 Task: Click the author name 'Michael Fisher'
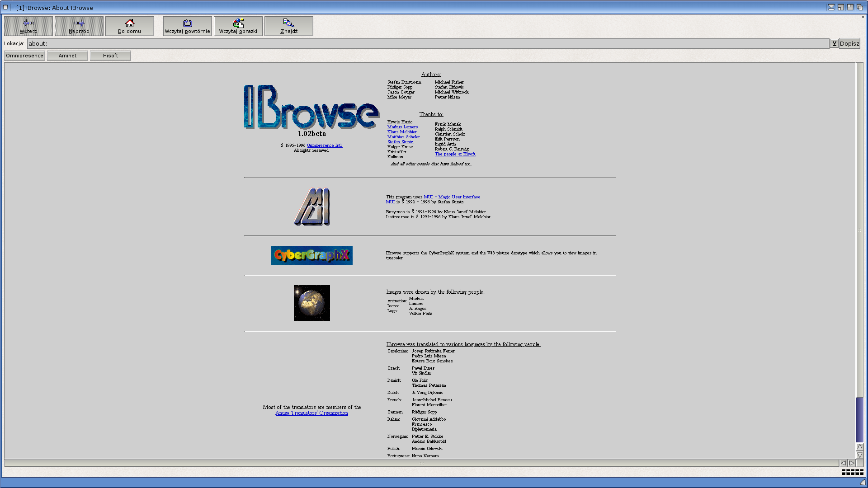click(x=449, y=82)
